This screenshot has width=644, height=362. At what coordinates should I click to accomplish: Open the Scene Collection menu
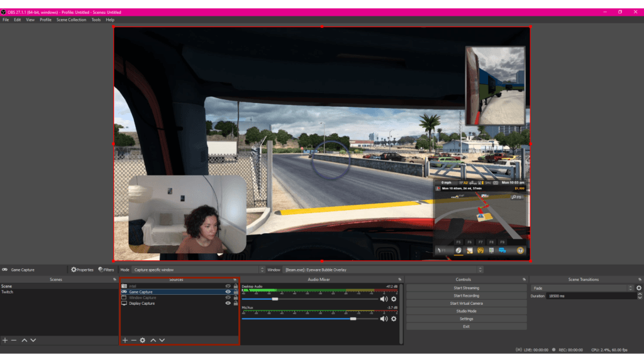[72, 19]
